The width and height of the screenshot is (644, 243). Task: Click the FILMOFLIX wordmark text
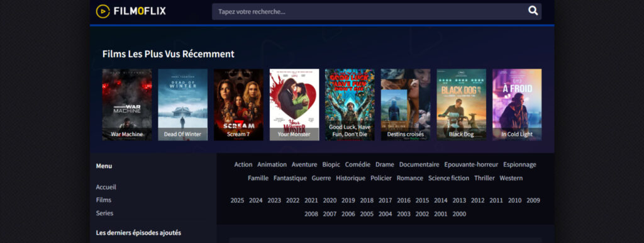(140, 11)
